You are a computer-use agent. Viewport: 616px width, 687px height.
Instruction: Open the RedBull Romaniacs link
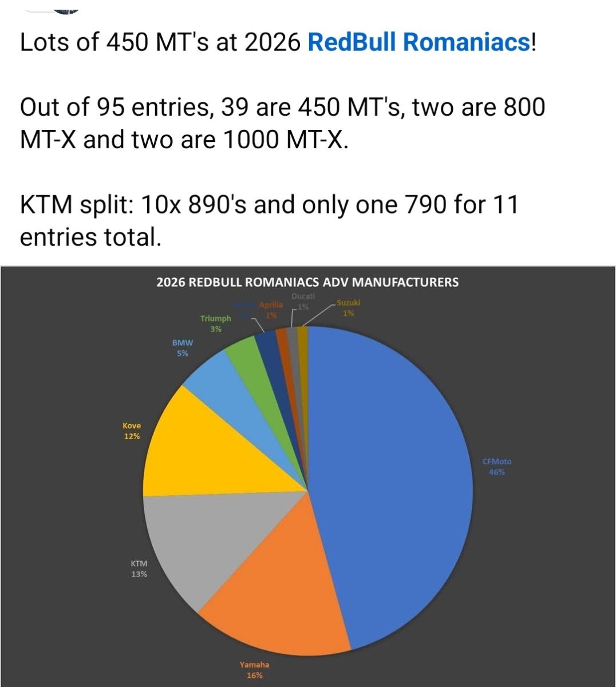420,43
